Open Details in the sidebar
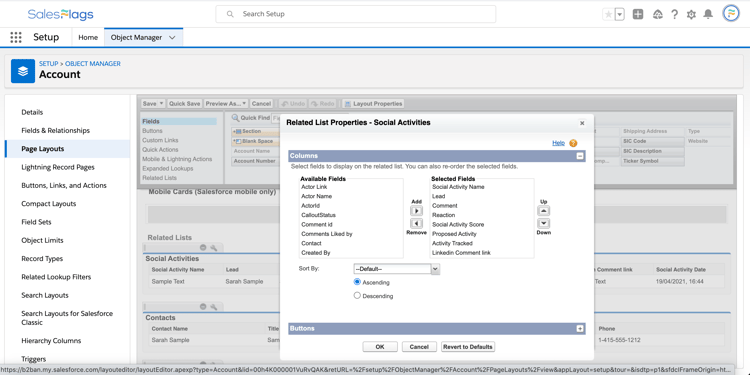750x375 pixels. click(x=32, y=112)
